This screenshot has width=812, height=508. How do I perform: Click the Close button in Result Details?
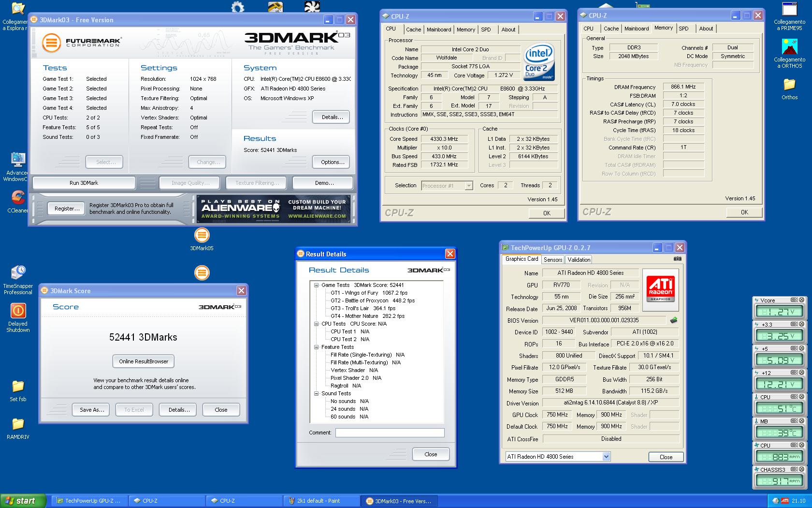point(431,454)
